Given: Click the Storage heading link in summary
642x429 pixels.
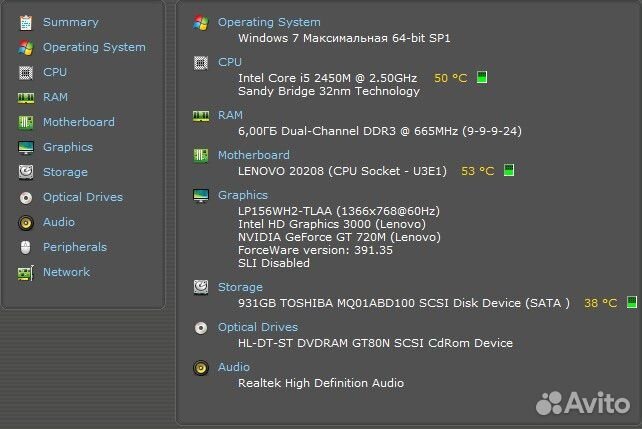Looking at the screenshot, I should 240,287.
